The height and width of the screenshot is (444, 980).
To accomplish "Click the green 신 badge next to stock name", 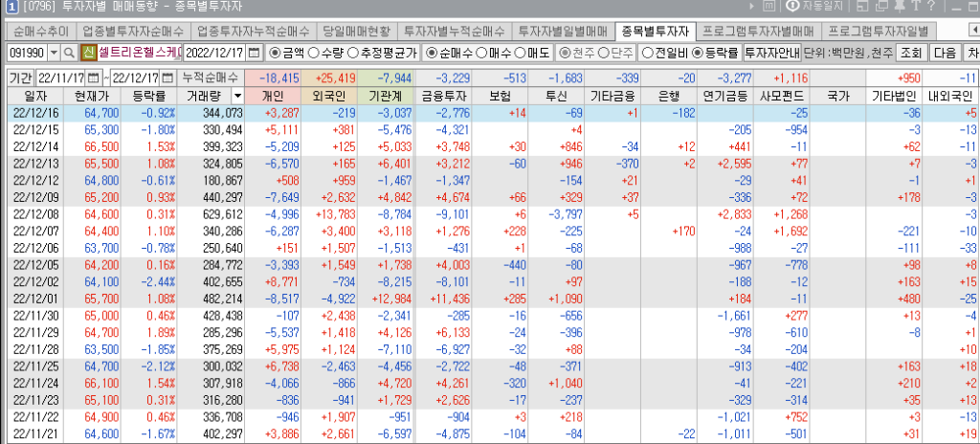I will tap(89, 52).
